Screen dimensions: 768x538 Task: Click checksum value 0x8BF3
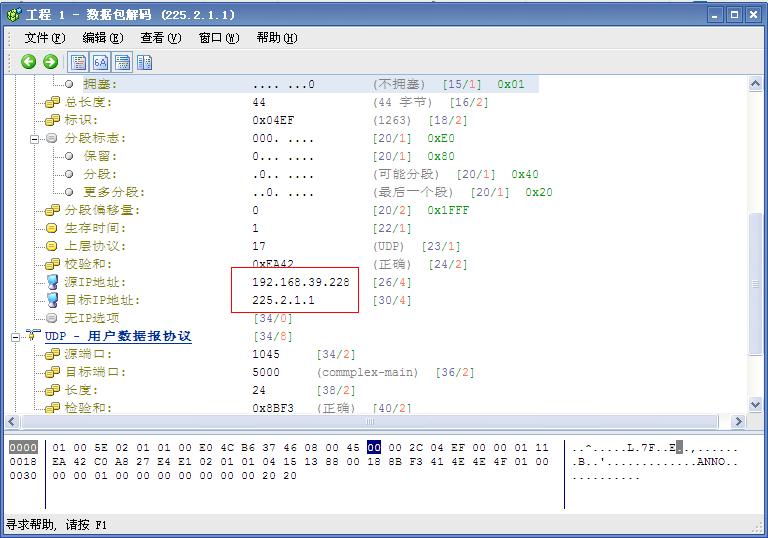(x=273, y=408)
